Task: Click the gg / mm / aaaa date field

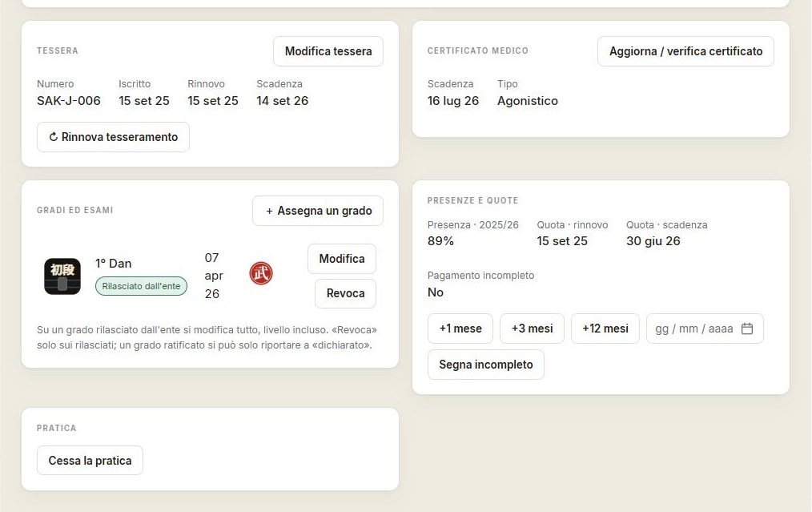Action: coord(705,329)
